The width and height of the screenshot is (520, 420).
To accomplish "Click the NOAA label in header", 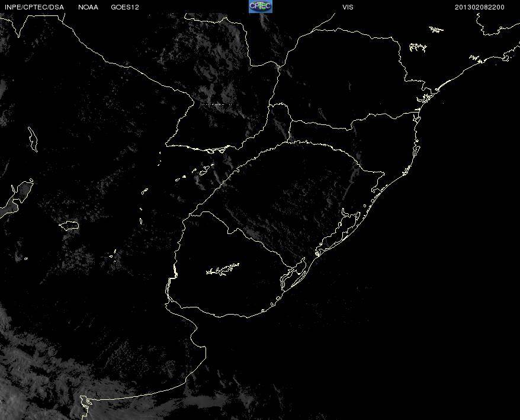I will coord(88,7).
